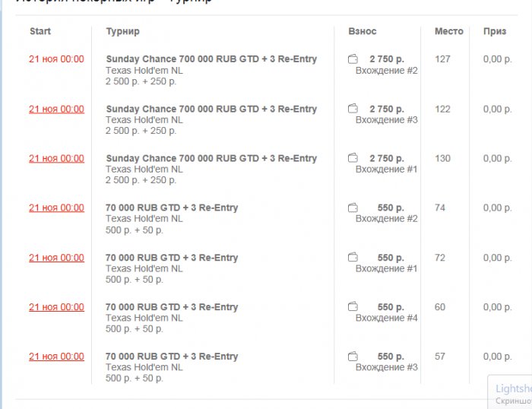Select wallet icon in the place 74 row

pyautogui.click(x=353, y=208)
